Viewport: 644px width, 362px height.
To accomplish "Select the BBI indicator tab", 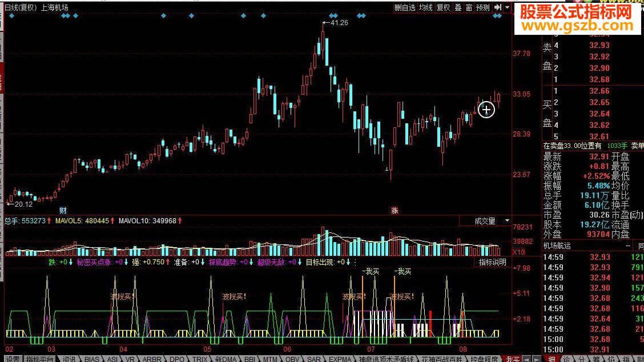I will pos(249,359).
